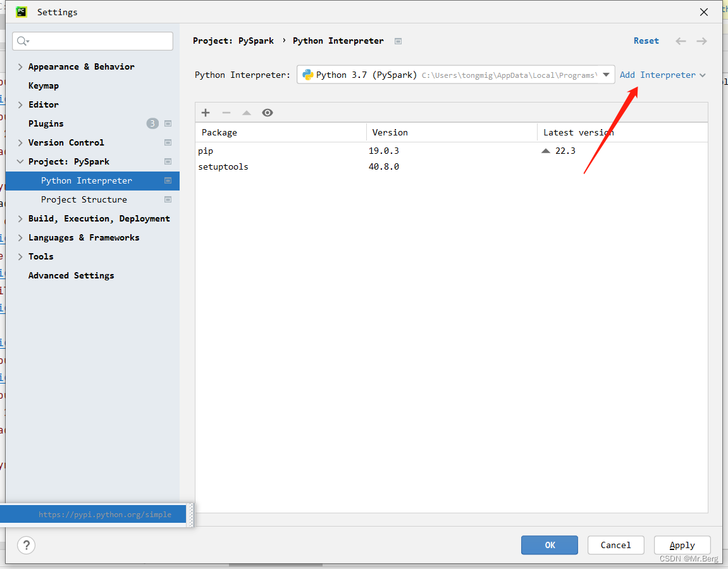The image size is (728, 569).
Task: Click the back navigation arrow
Action: pyautogui.click(x=681, y=41)
